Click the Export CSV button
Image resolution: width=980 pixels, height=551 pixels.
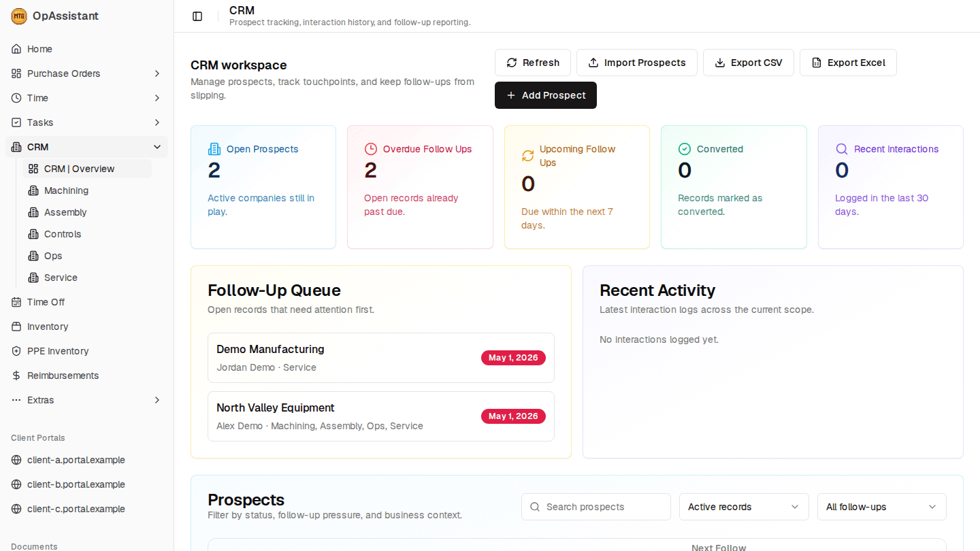pyautogui.click(x=749, y=63)
